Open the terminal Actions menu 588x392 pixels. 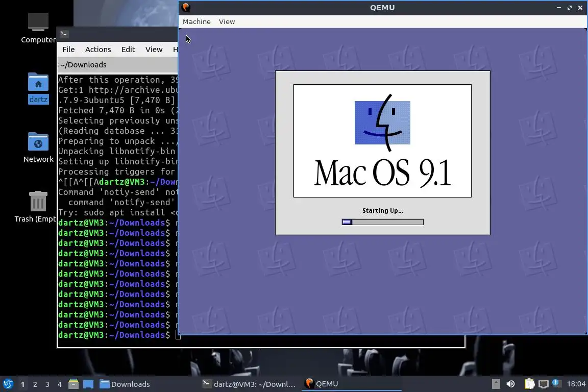[x=98, y=50]
